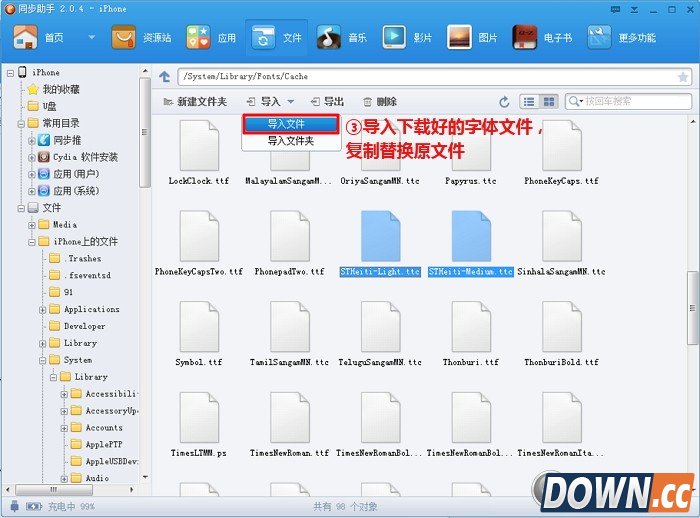Click the 导出 export button
This screenshot has width=700, height=518.
pyautogui.click(x=327, y=102)
